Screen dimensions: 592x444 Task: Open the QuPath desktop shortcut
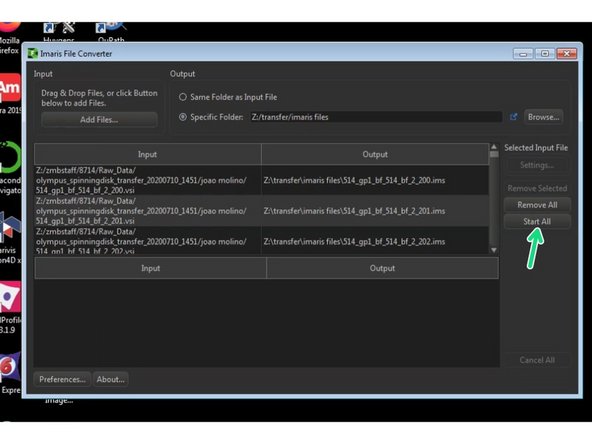tap(111, 32)
